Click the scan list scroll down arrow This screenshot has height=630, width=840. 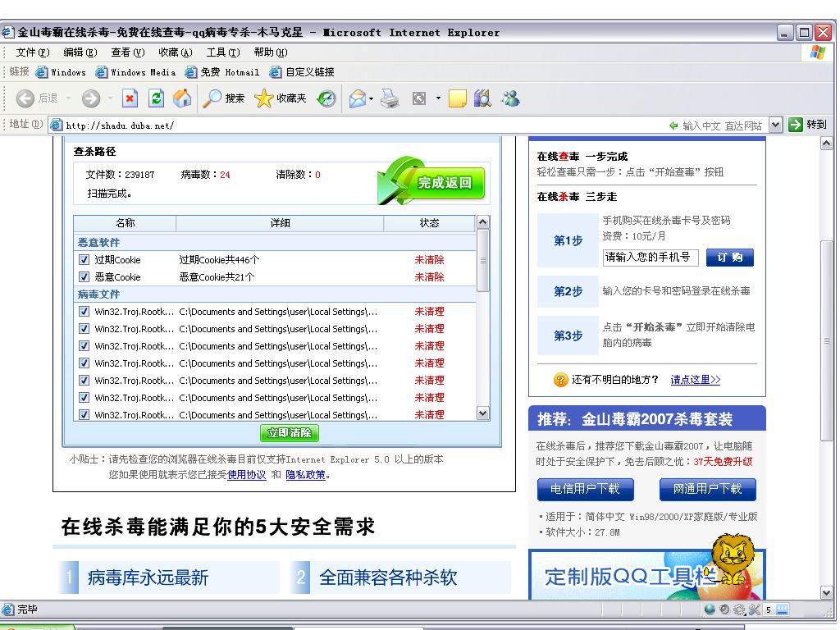coord(482,413)
